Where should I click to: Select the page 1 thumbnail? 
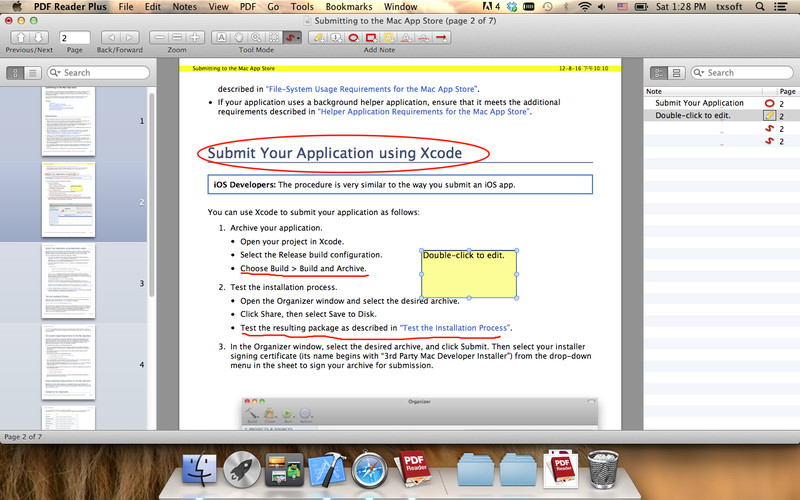[x=68, y=121]
